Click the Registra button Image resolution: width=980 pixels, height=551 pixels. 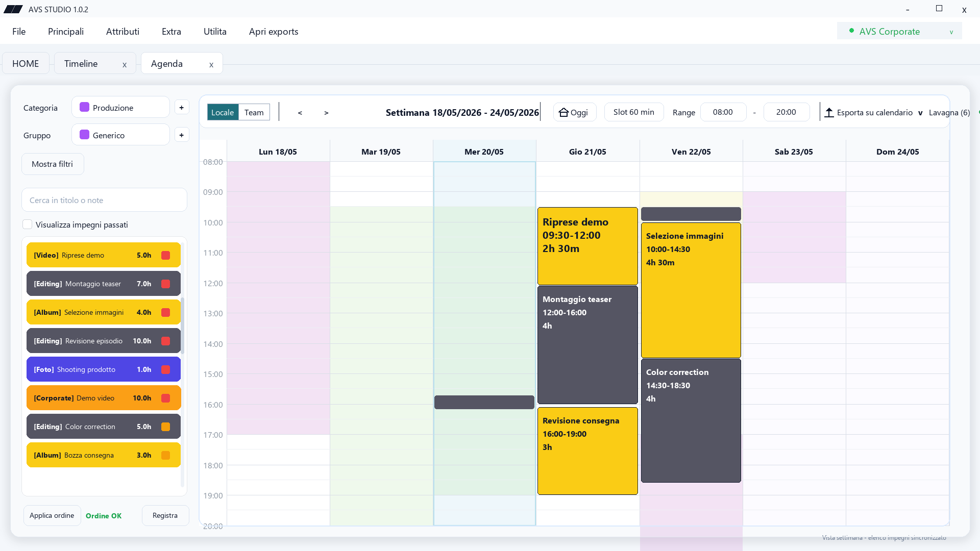click(165, 515)
